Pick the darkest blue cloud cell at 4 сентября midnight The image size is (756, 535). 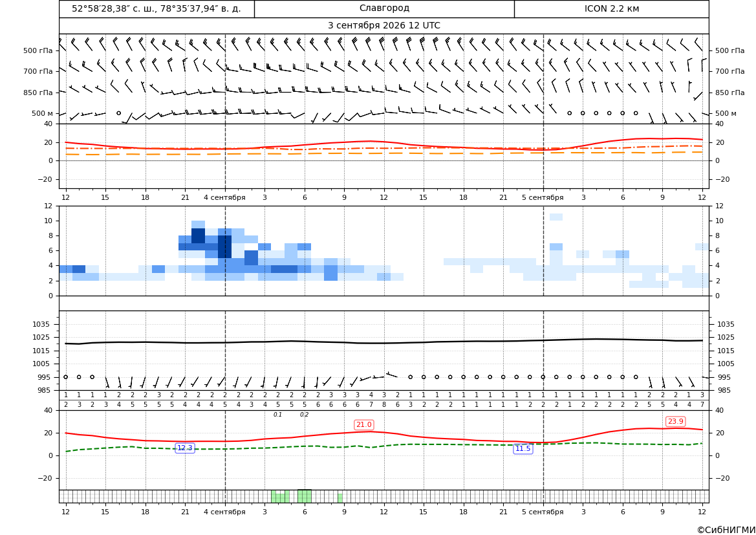224,247
